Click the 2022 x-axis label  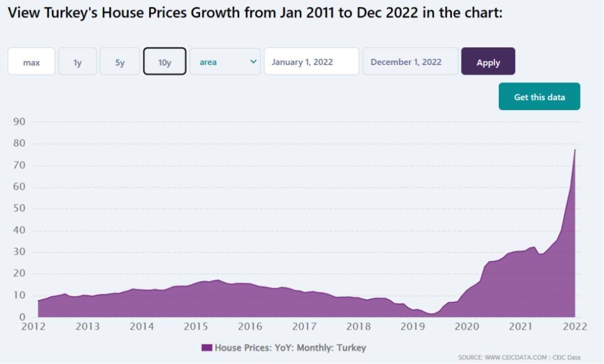tap(575, 327)
